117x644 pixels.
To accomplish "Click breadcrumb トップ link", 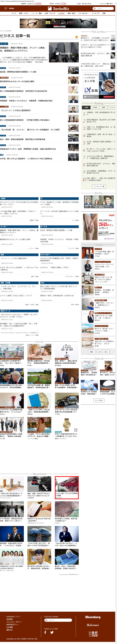I will tap(2, 31).
